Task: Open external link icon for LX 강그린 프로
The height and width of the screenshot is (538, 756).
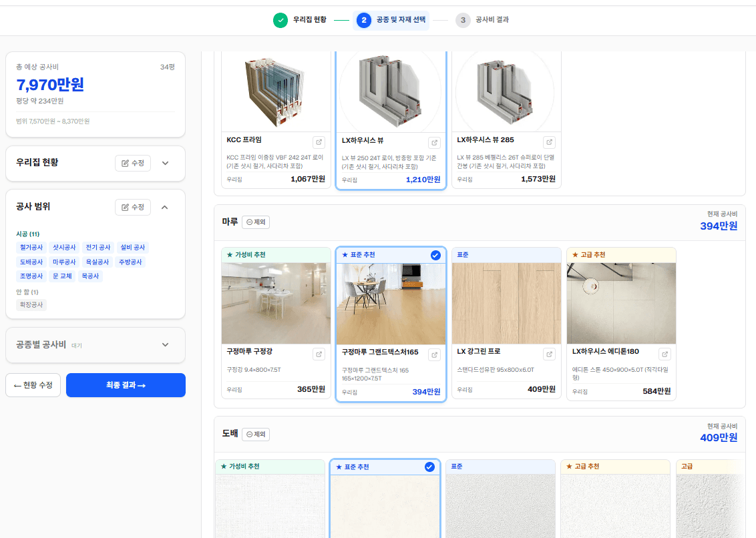Action: (x=549, y=354)
